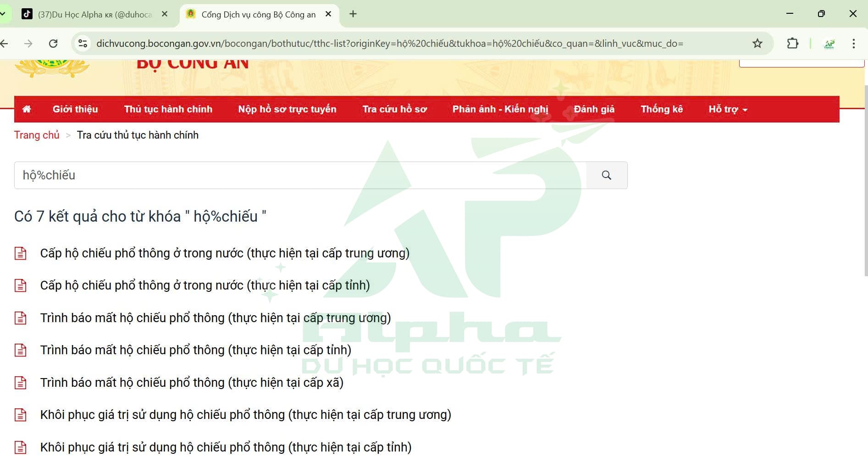Click the Trang chủ breadcrumb link

click(x=37, y=135)
